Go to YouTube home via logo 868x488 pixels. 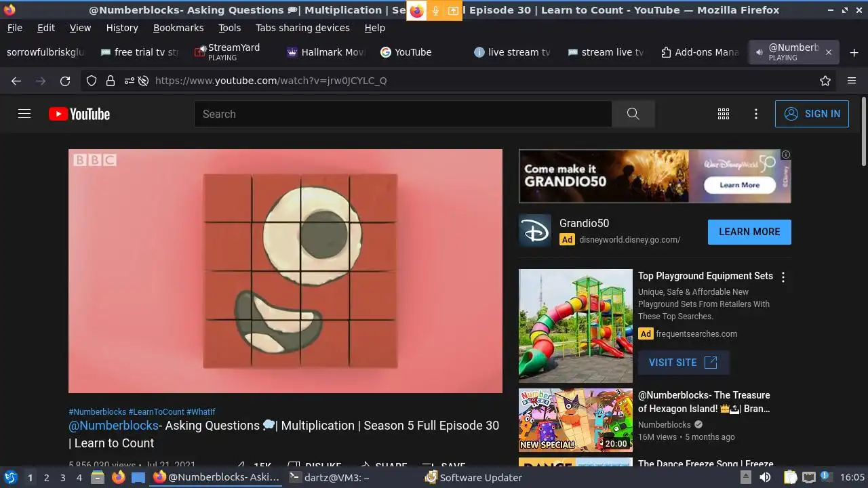point(79,114)
